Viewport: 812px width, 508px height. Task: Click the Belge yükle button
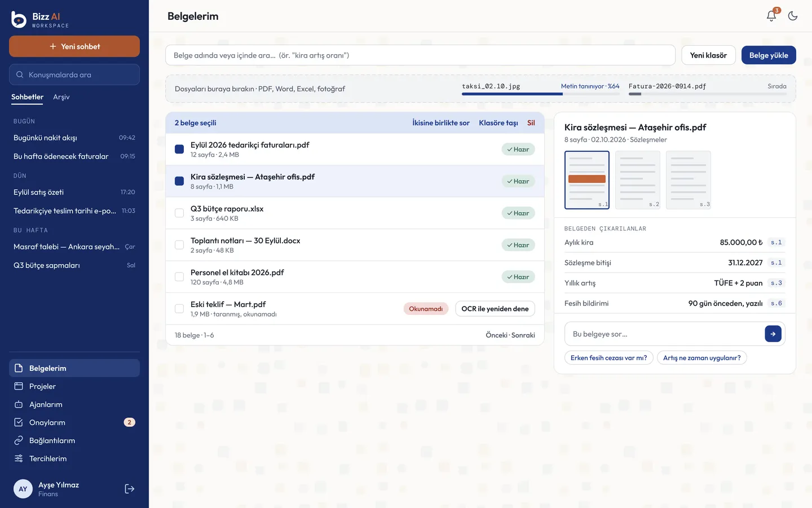[x=769, y=55]
